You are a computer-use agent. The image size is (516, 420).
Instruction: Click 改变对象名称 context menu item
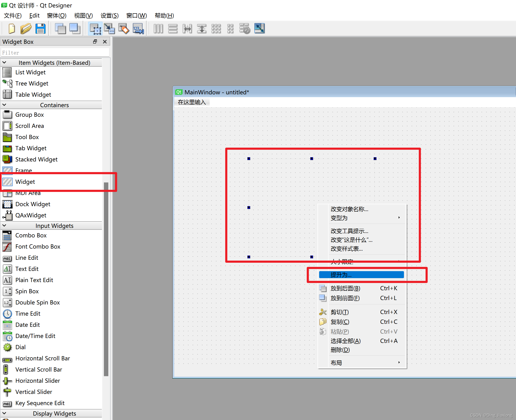pyautogui.click(x=348, y=209)
